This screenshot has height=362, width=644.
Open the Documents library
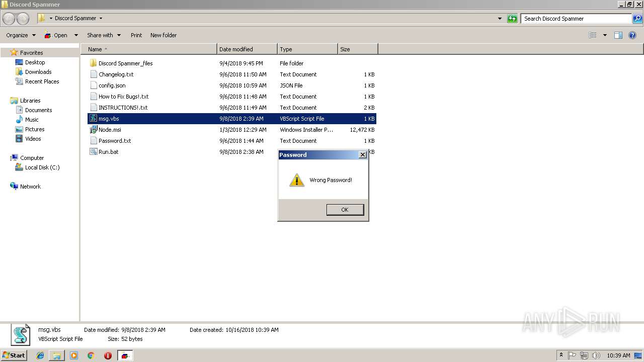[x=38, y=110]
